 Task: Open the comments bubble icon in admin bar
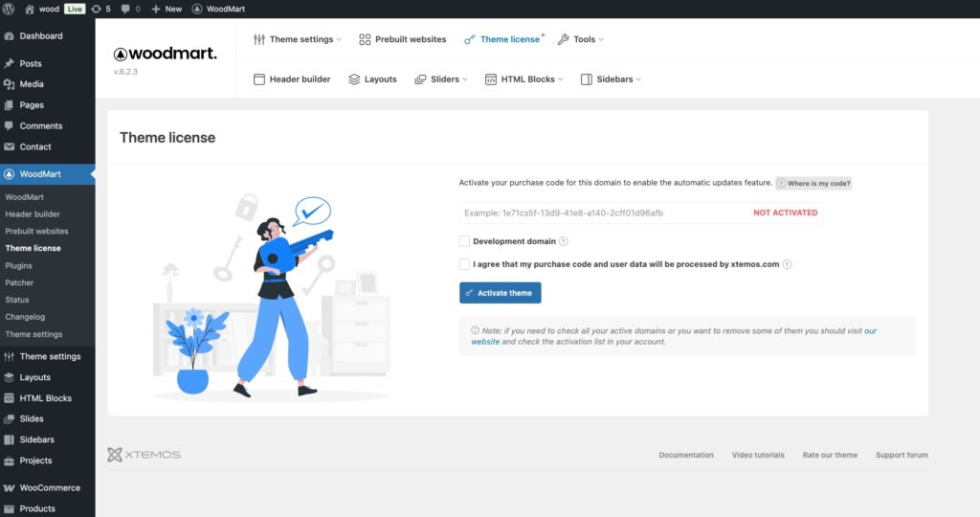(125, 9)
